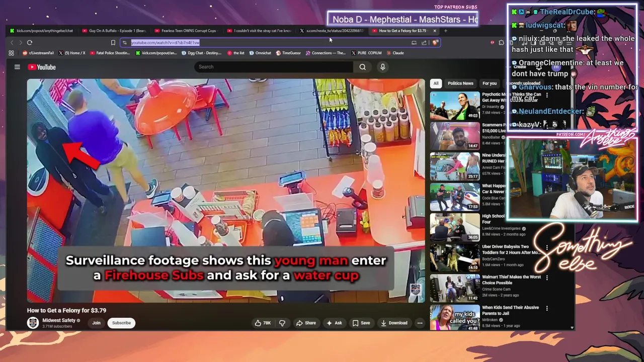Open the (5) Home / X bookmark
Screen dimensions: 644x362
72,53
